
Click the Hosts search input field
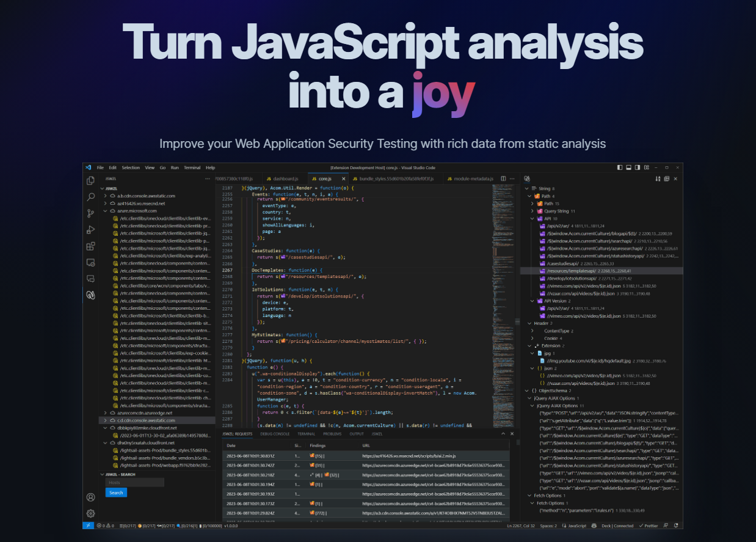(135, 483)
